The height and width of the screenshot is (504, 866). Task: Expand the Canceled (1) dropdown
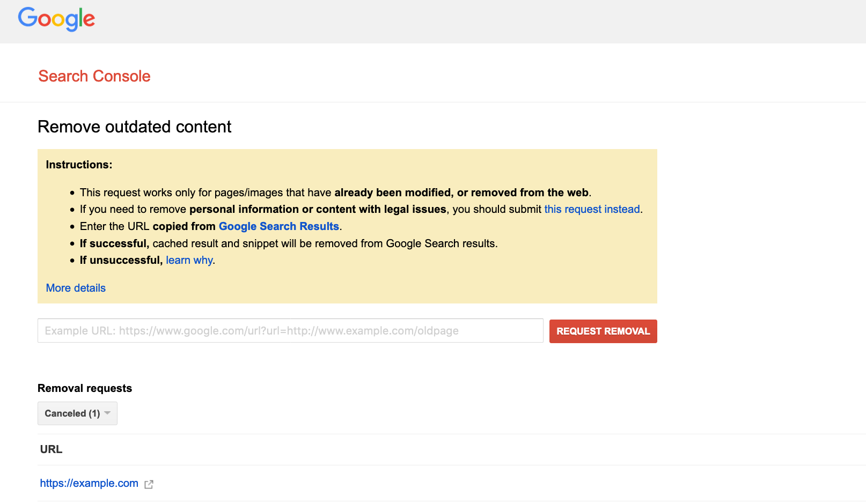click(x=77, y=413)
